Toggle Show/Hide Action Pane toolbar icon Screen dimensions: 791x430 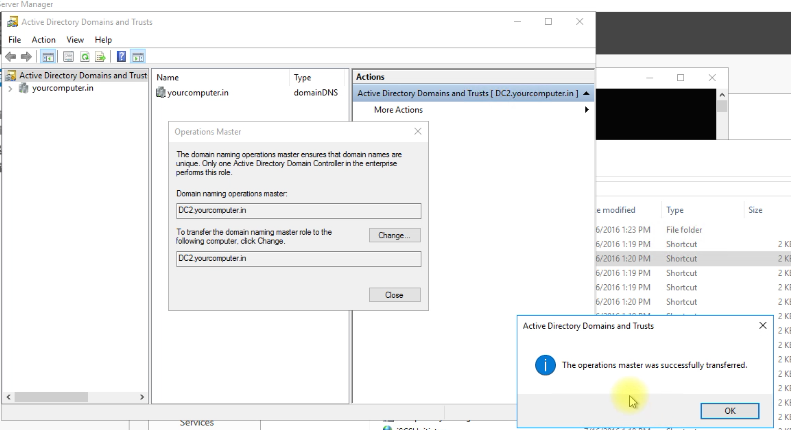[138, 57]
